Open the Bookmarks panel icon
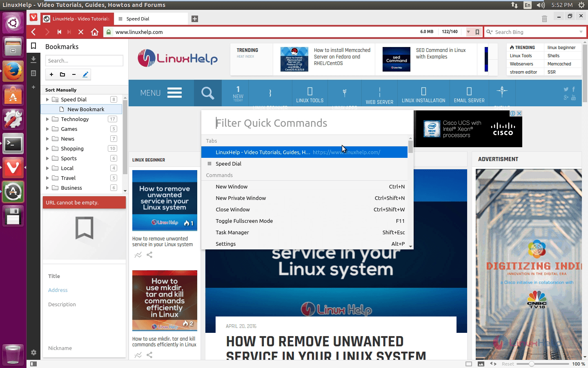Viewport: 588px width, 368px height. point(33,46)
